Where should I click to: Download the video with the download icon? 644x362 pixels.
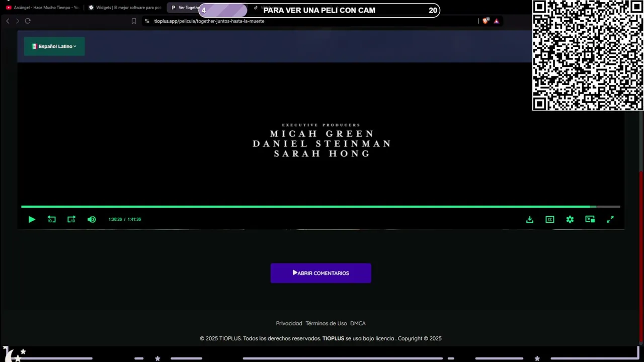(x=530, y=219)
